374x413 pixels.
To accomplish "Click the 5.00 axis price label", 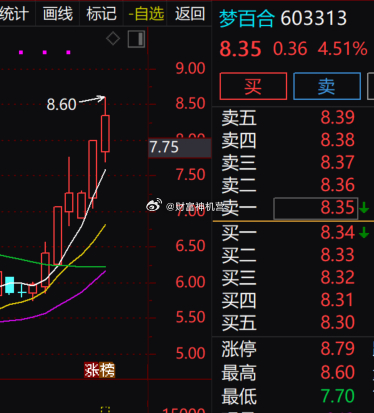I will 190,353.
